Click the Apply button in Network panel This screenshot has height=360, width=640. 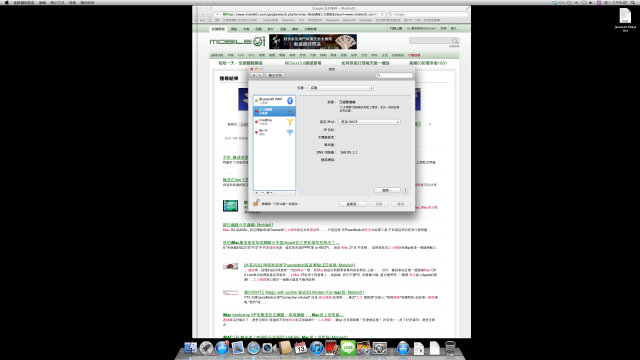tap(401, 204)
